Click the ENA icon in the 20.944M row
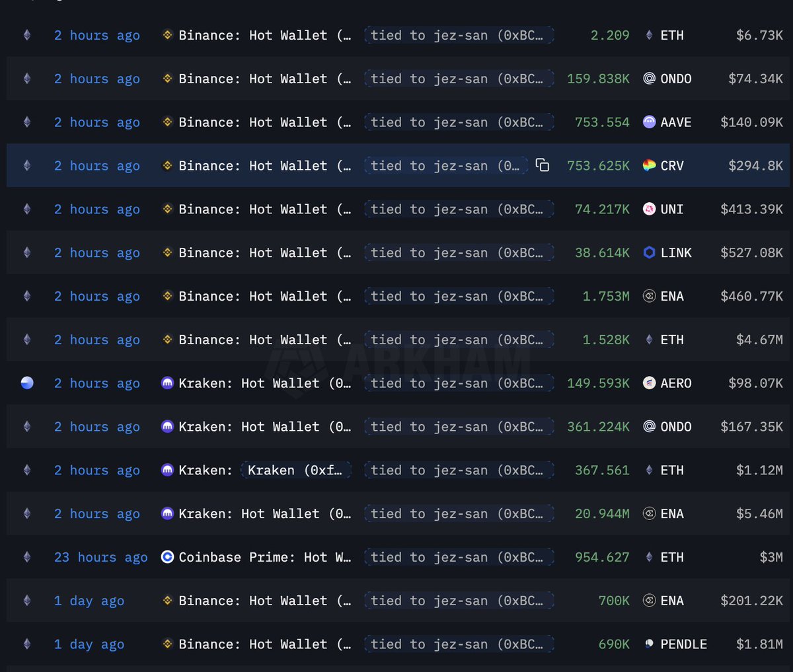This screenshot has height=672, width=793. (x=650, y=513)
